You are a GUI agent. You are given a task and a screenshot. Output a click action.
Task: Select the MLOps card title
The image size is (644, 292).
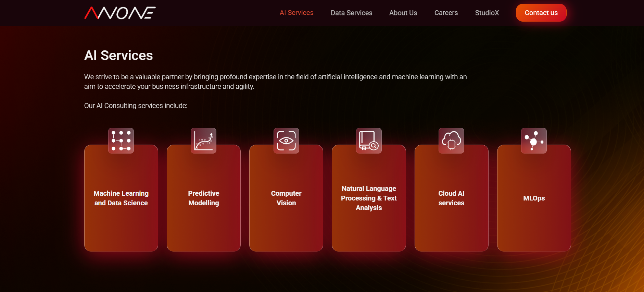(534, 198)
